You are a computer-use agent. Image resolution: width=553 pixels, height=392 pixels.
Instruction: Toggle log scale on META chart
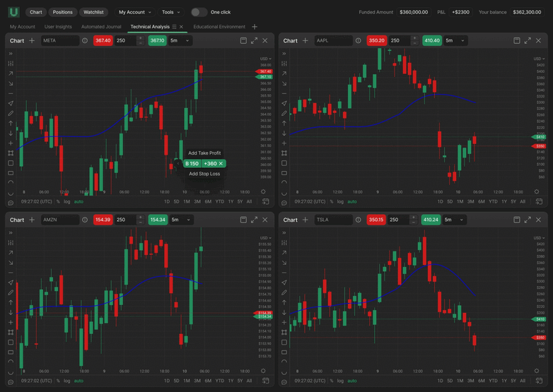coord(67,202)
